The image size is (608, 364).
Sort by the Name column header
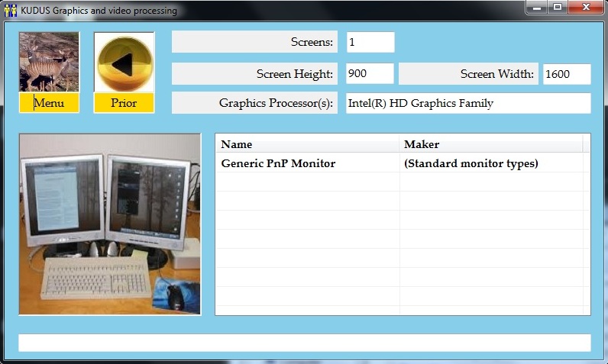point(307,144)
